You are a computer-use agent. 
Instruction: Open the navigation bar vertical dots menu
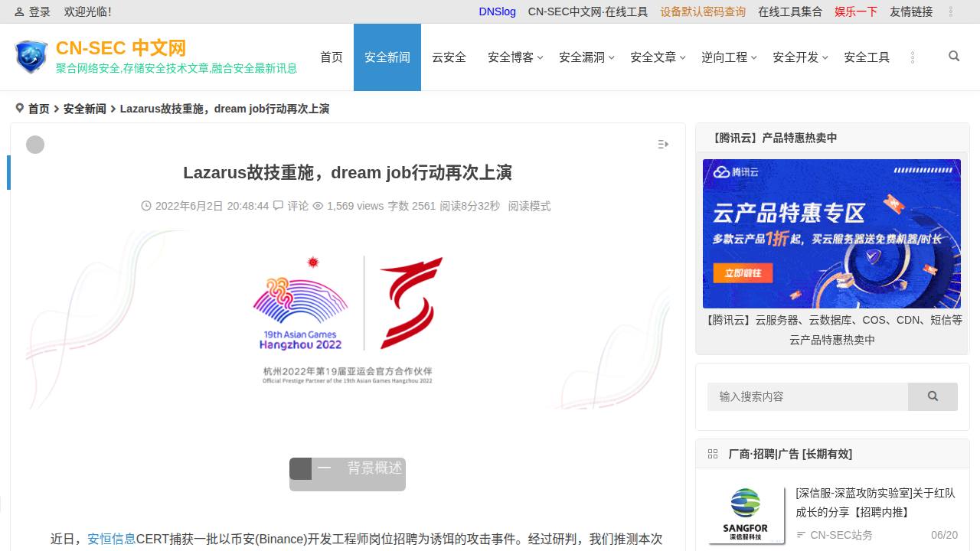coord(912,57)
